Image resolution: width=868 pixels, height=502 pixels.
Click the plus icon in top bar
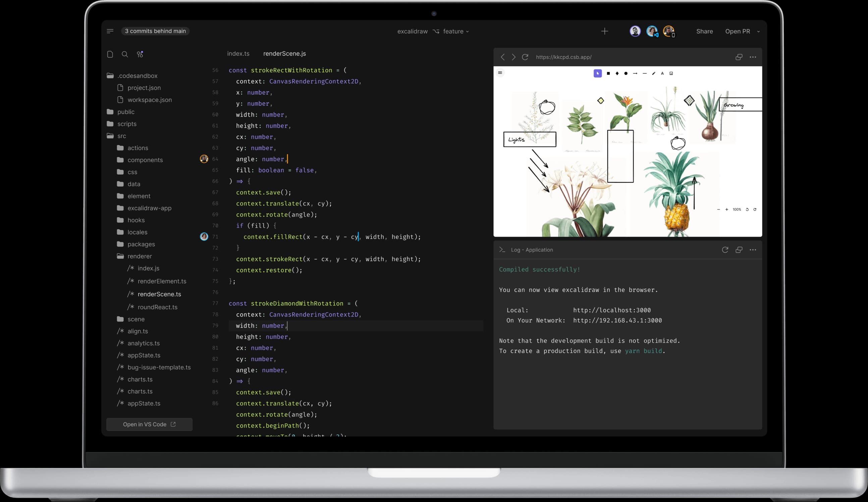point(604,31)
